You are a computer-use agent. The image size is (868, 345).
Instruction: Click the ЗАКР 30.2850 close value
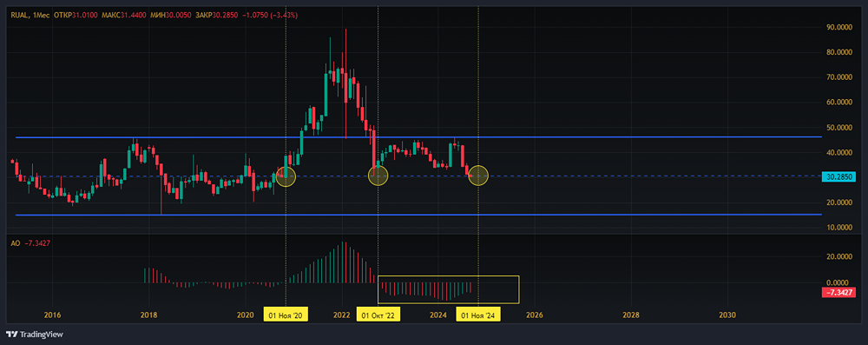pos(216,16)
